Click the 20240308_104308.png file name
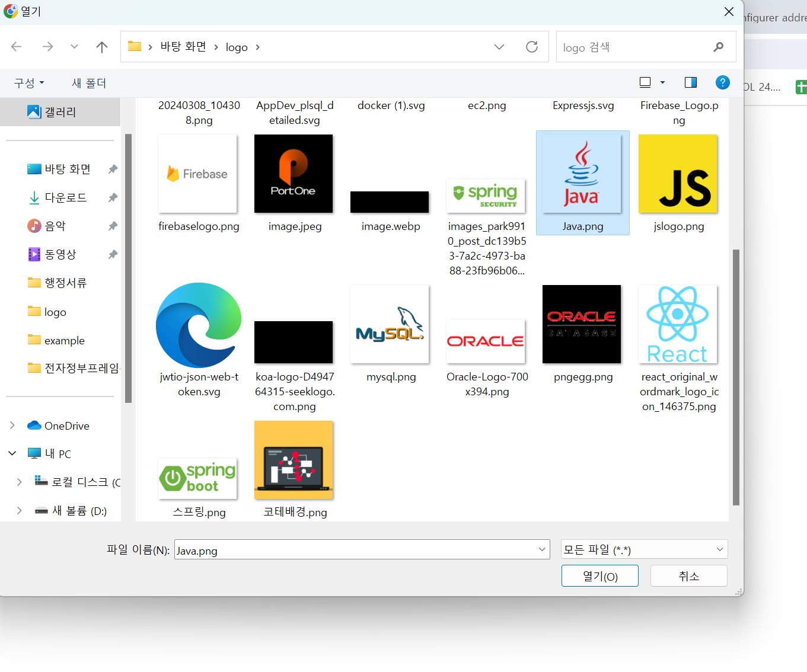The height and width of the screenshot is (672, 807). [199, 113]
